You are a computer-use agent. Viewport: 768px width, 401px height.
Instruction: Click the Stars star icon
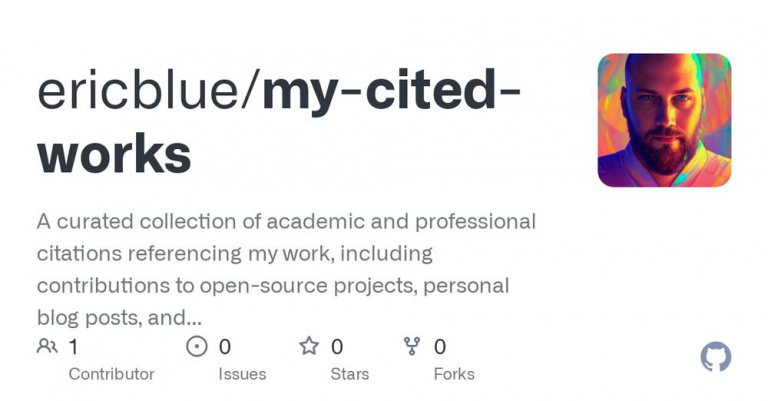(x=309, y=347)
